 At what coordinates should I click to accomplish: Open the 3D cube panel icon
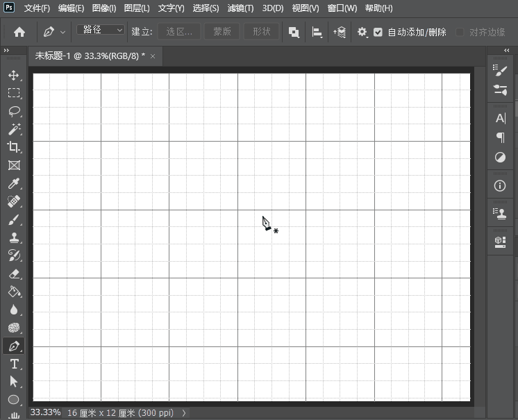tap(500, 242)
